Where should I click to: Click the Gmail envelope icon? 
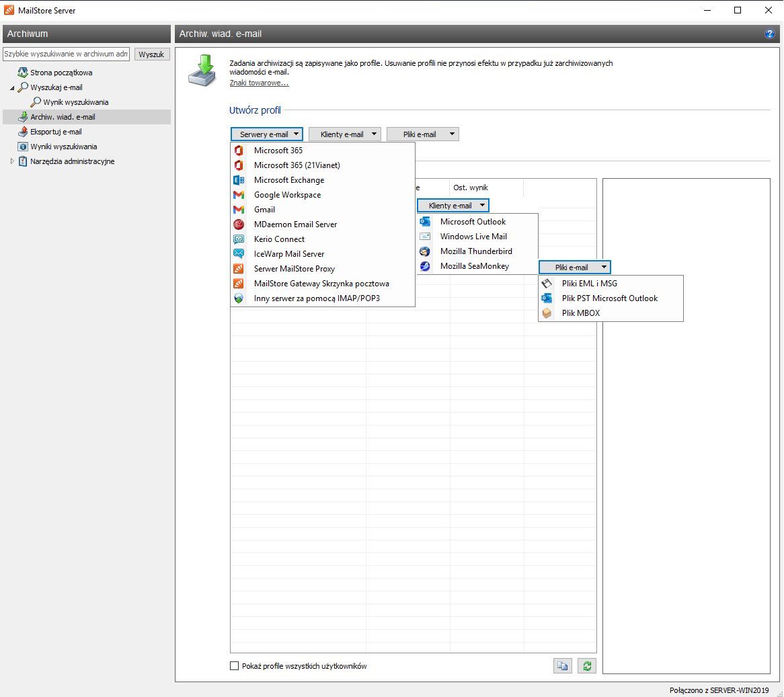pyautogui.click(x=239, y=209)
